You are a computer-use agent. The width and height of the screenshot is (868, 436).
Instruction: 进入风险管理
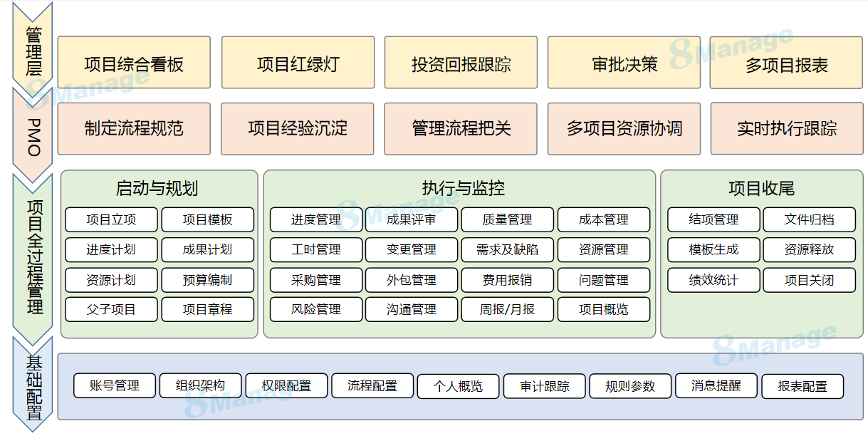tap(316, 309)
